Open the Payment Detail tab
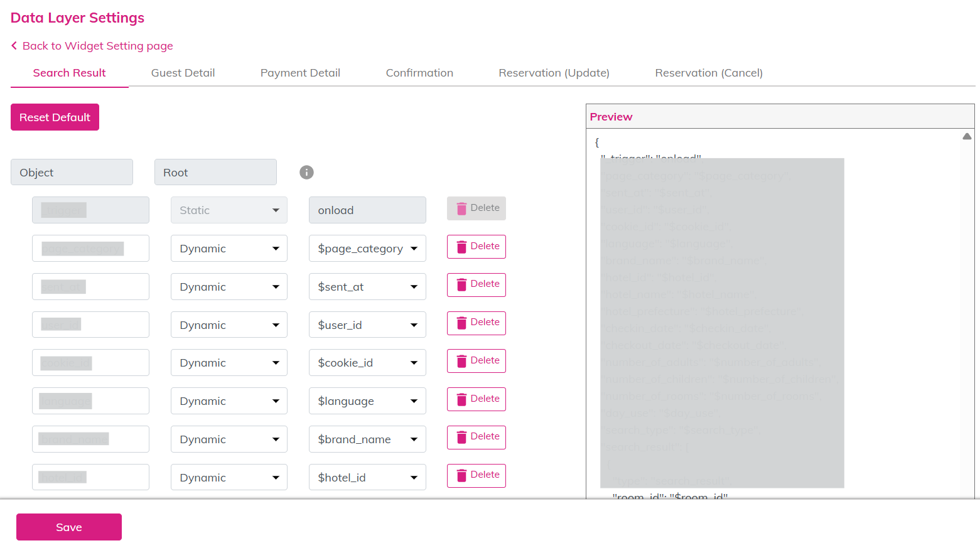980x543 pixels. click(x=300, y=73)
